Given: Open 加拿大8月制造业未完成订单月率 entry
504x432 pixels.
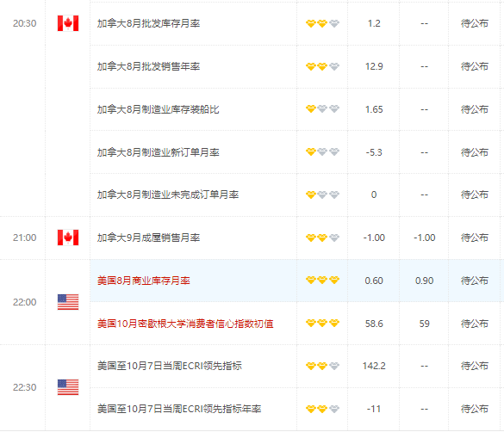Looking at the screenshot, I should pos(168,194).
